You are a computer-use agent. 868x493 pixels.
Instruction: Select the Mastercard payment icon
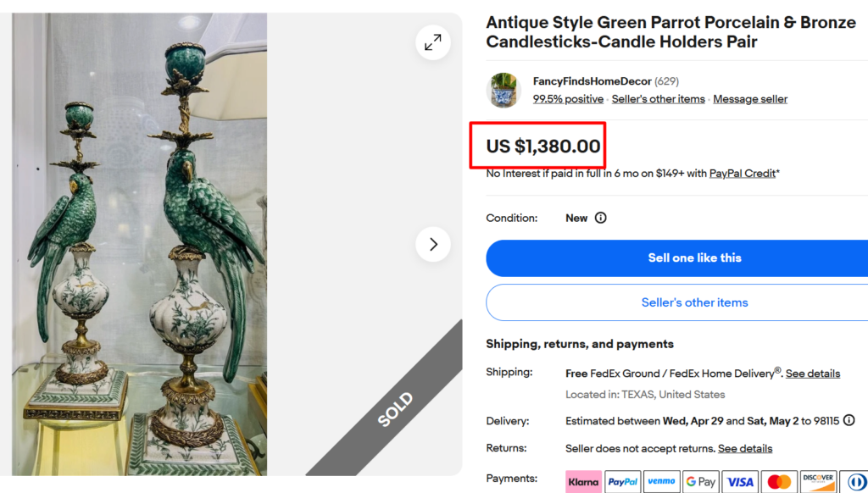point(778,481)
